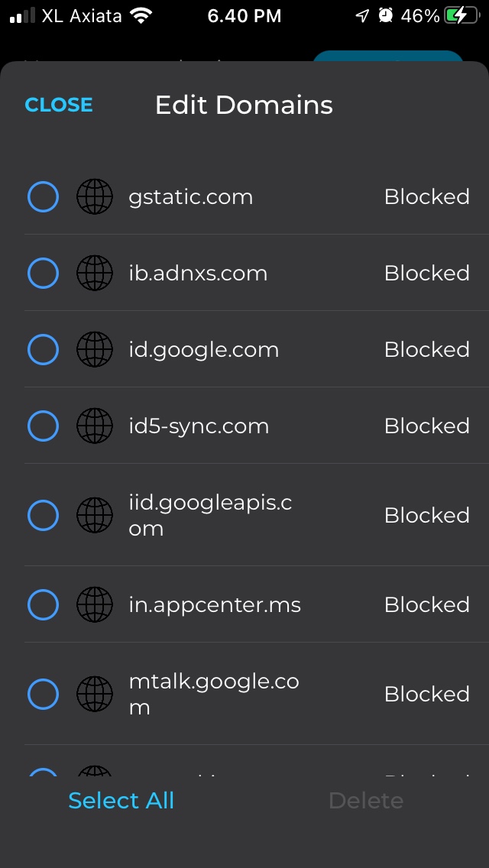Image resolution: width=489 pixels, height=868 pixels.
Task: Tap Blocked status of gstatic.com
Action: (426, 197)
